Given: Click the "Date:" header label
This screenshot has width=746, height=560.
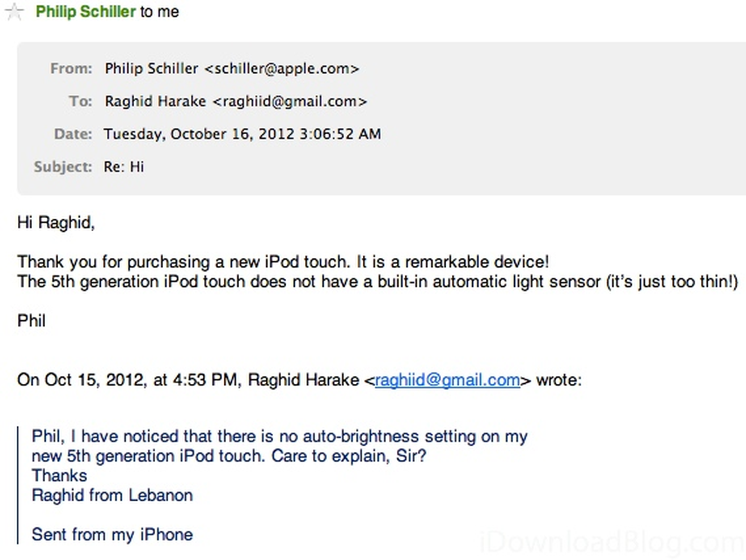Looking at the screenshot, I should point(73,134).
